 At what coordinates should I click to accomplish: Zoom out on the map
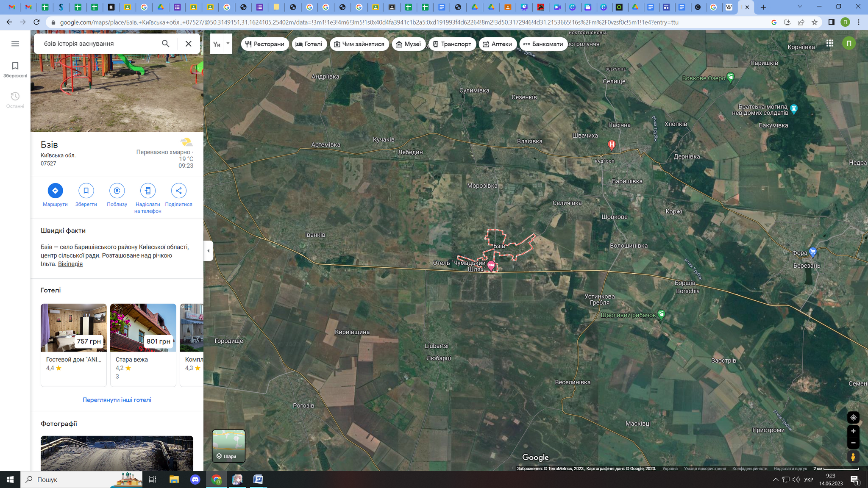[853, 443]
